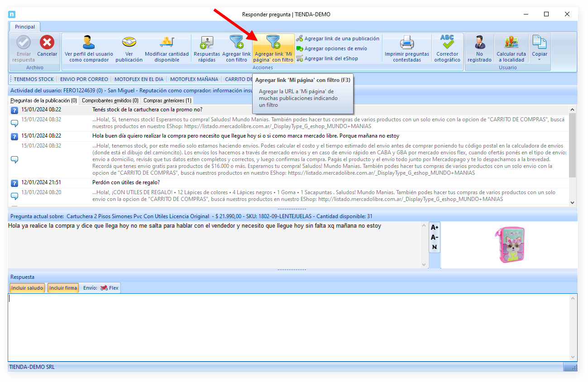Click the Ver publicación handshake icon
The image size is (588, 382).
point(129,43)
